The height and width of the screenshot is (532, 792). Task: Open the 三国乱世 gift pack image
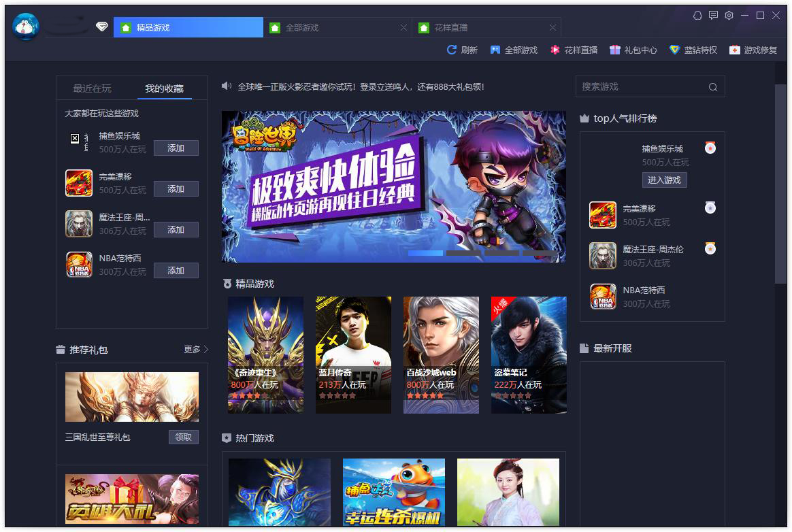click(132, 397)
